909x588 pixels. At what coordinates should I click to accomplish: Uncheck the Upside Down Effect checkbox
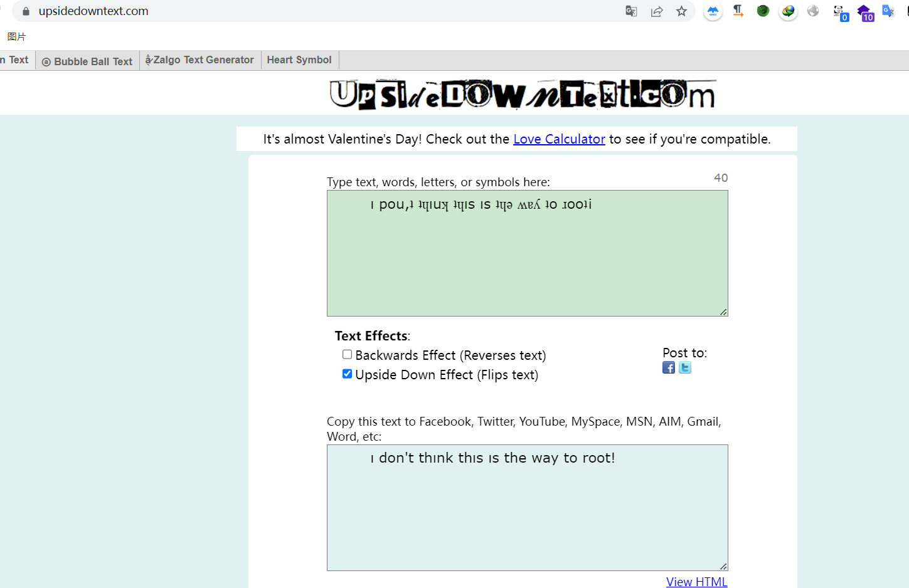[x=347, y=374]
